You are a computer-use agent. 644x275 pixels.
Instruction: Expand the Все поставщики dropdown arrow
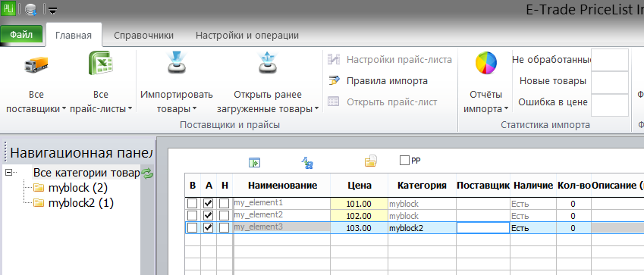pyautogui.click(x=64, y=109)
